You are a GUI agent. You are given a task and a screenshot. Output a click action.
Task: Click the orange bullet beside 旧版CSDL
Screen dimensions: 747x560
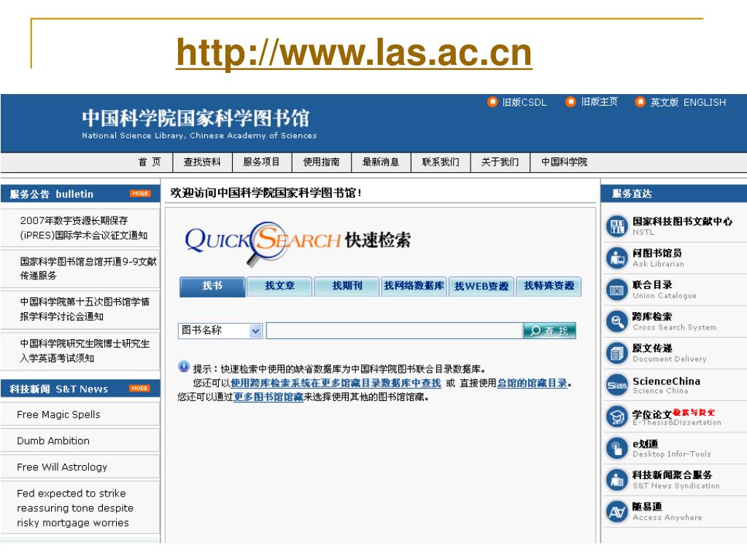(x=492, y=102)
